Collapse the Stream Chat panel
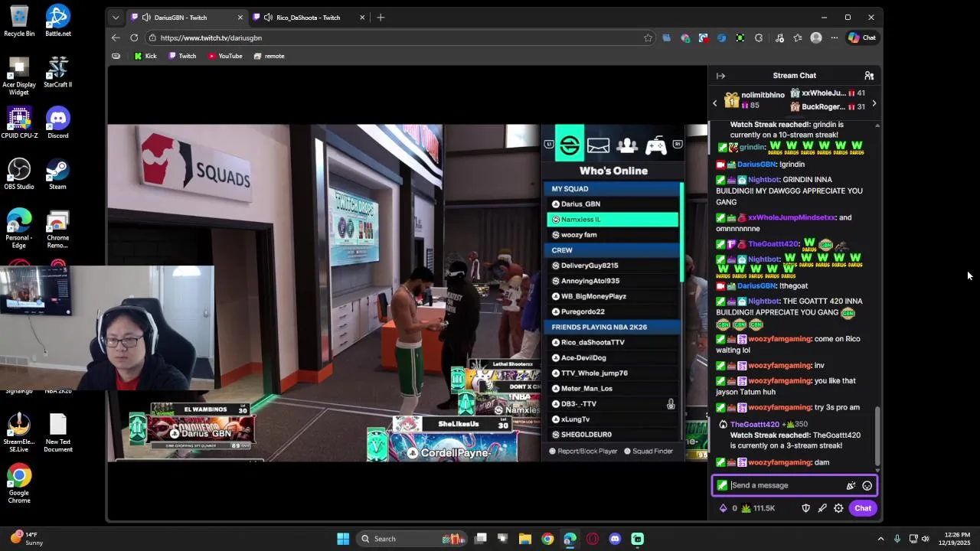The width and height of the screenshot is (980, 551). point(720,76)
